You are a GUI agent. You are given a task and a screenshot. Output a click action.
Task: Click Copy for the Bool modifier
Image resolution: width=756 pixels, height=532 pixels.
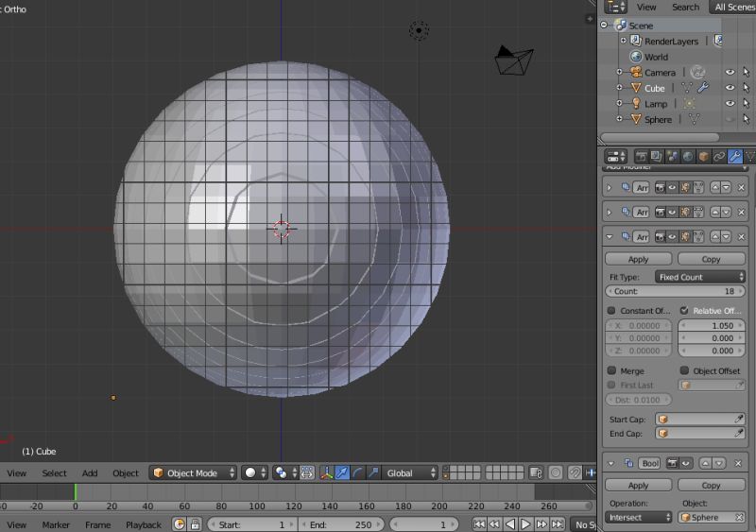pyautogui.click(x=712, y=485)
